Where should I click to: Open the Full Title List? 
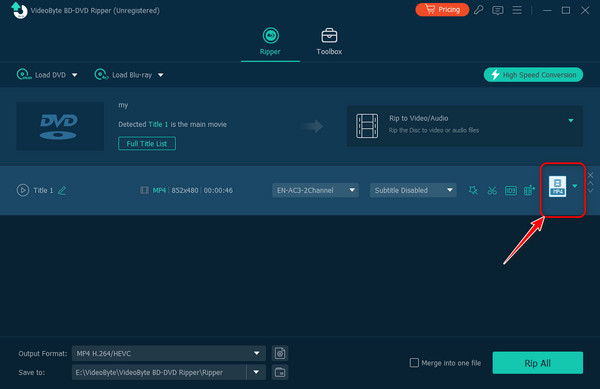[x=147, y=143]
